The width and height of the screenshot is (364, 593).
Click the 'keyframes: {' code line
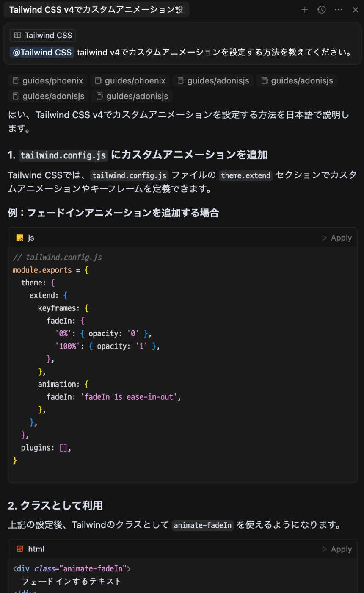63,308
